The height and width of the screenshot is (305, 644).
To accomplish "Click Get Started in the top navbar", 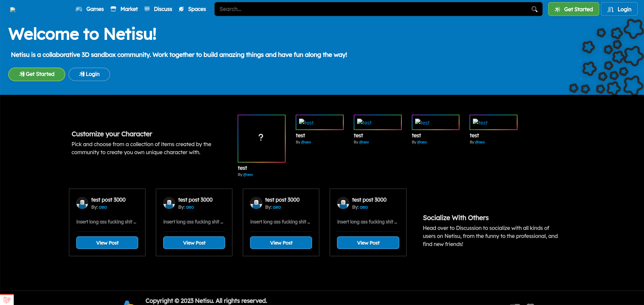I will [573, 9].
